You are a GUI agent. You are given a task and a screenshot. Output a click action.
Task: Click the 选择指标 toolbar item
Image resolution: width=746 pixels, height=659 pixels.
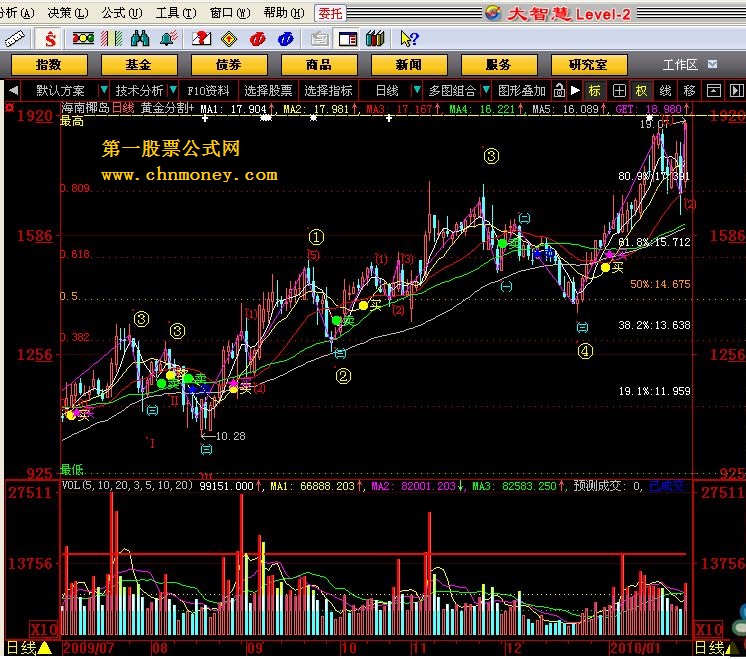point(328,90)
